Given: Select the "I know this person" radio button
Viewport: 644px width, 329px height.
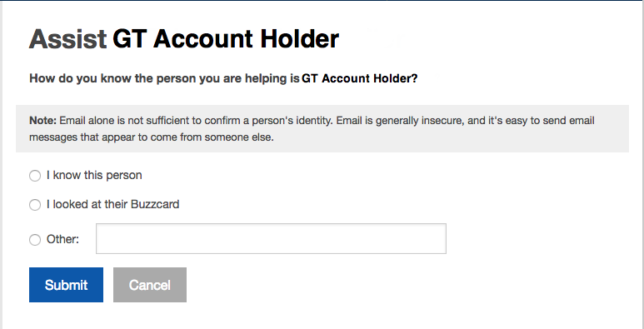Looking at the screenshot, I should [35, 176].
